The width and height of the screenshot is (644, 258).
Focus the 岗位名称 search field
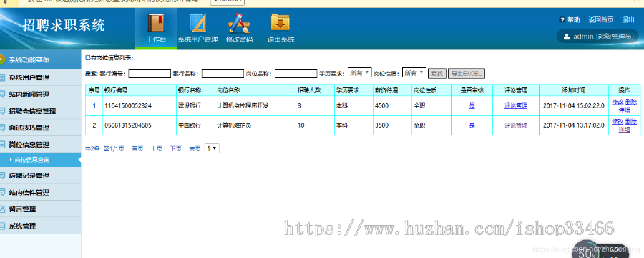pos(296,73)
